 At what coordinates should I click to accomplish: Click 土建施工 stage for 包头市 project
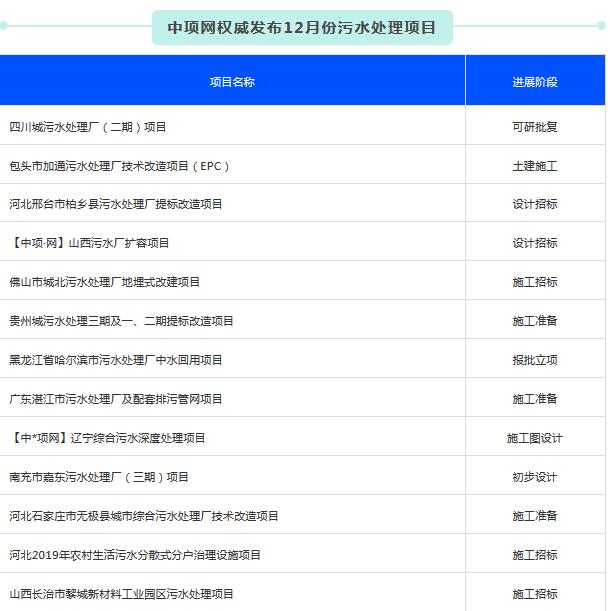coord(535,166)
